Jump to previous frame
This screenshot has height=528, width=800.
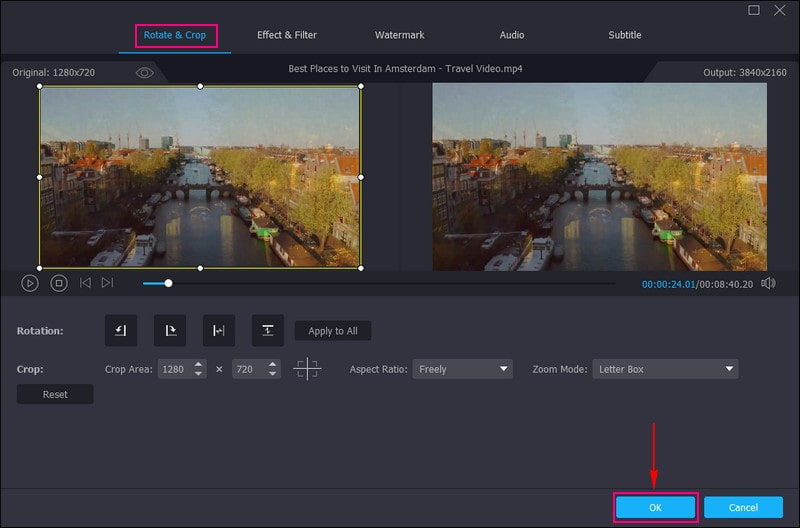(85, 283)
